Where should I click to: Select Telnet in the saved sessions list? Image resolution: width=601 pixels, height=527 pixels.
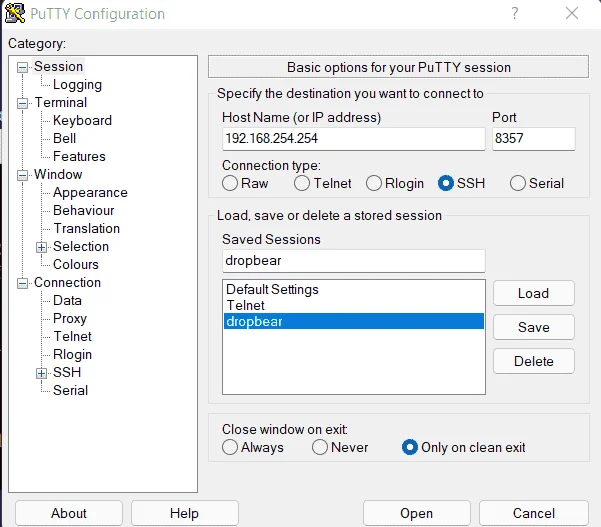pos(354,305)
